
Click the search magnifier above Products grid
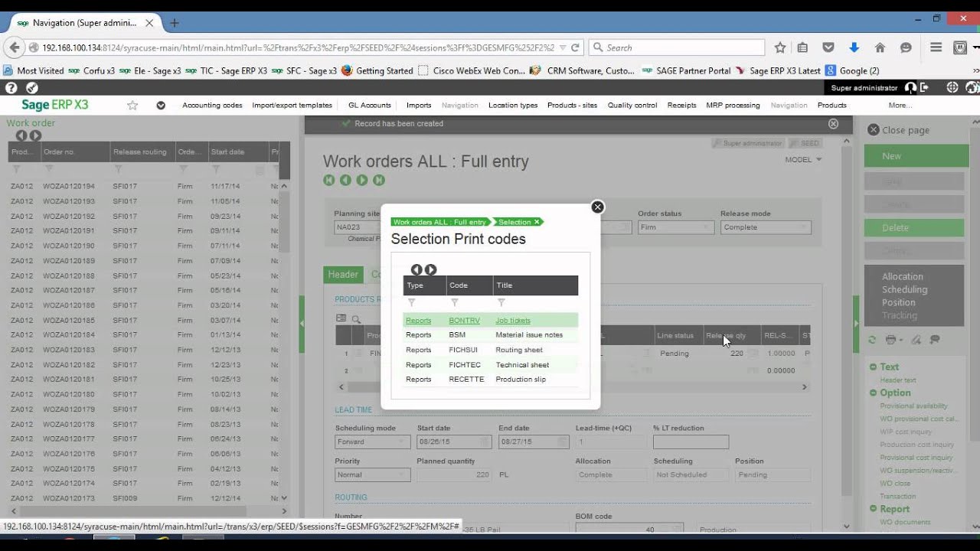pos(356,319)
